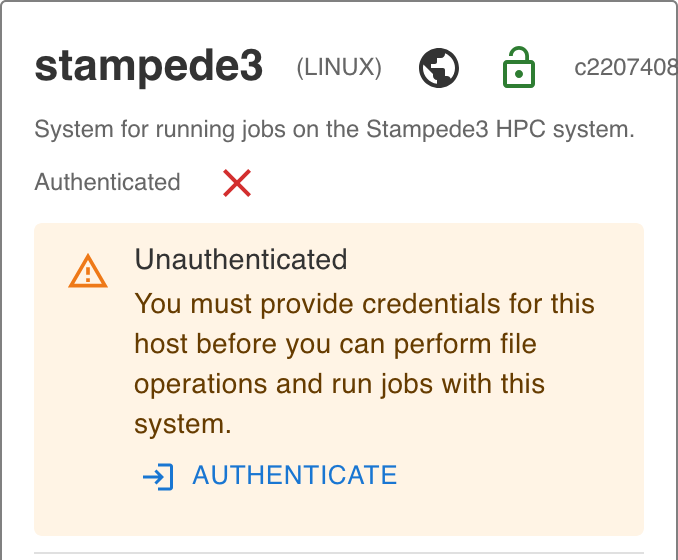Click the 'You must provide credentials' line
This screenshot has width=678, height=560.
pos(364,304)
